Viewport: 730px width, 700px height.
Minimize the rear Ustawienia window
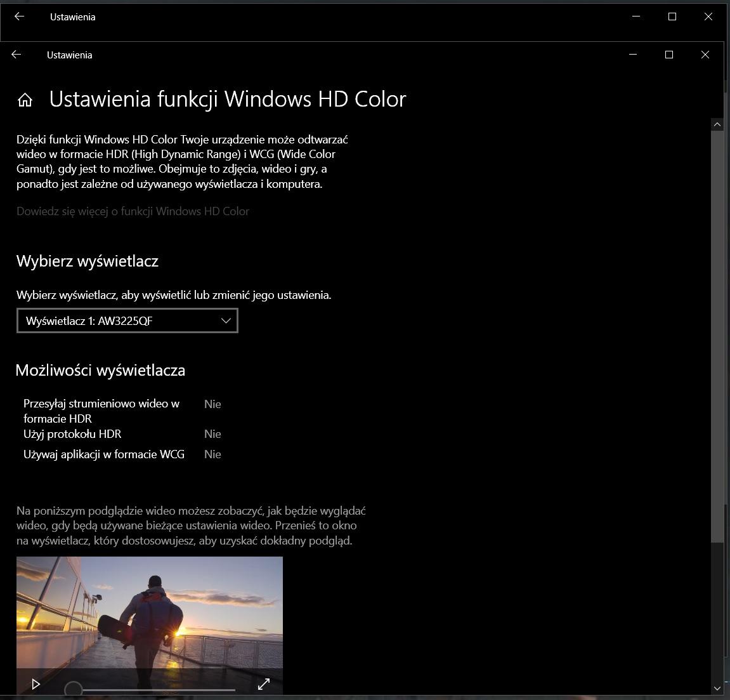point(636,17)
